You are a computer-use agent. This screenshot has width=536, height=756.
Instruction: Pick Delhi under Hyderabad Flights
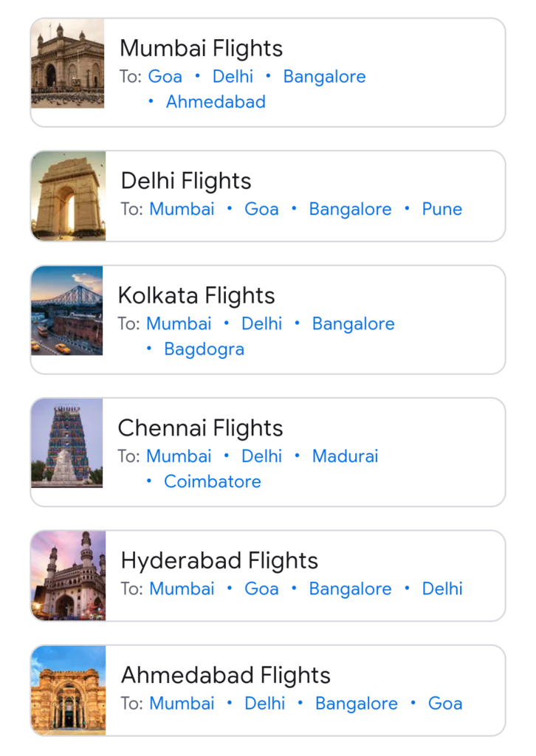point(442,589)
